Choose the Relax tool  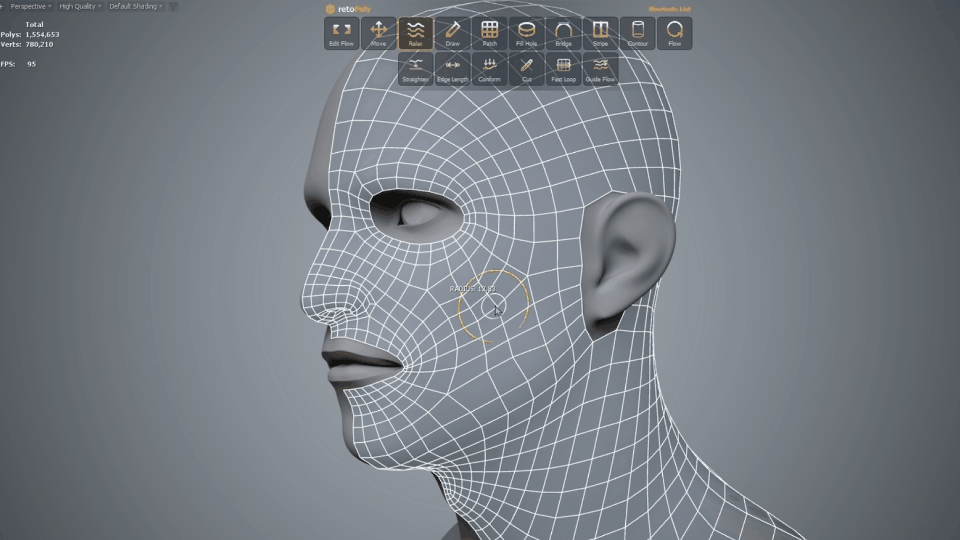[416, 33]
